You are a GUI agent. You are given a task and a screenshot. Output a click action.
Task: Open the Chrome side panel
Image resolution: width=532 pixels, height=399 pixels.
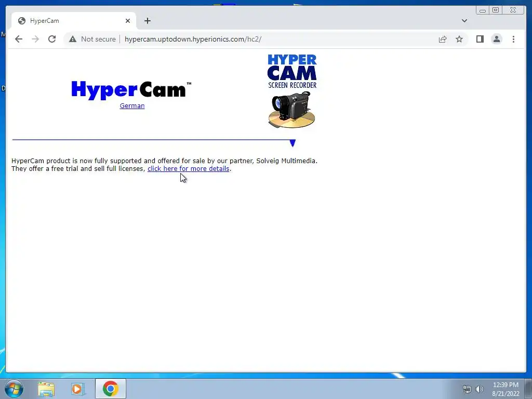click(x=480, y=39)
